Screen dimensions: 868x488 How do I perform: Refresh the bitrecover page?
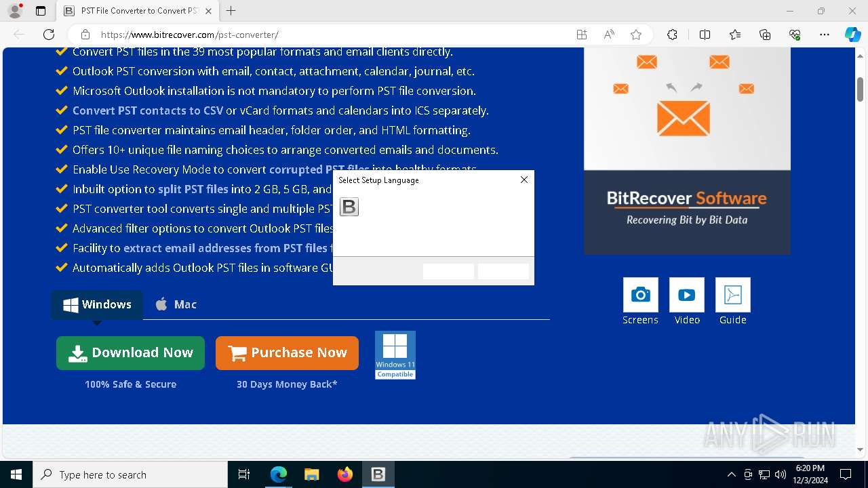[49, 35]
